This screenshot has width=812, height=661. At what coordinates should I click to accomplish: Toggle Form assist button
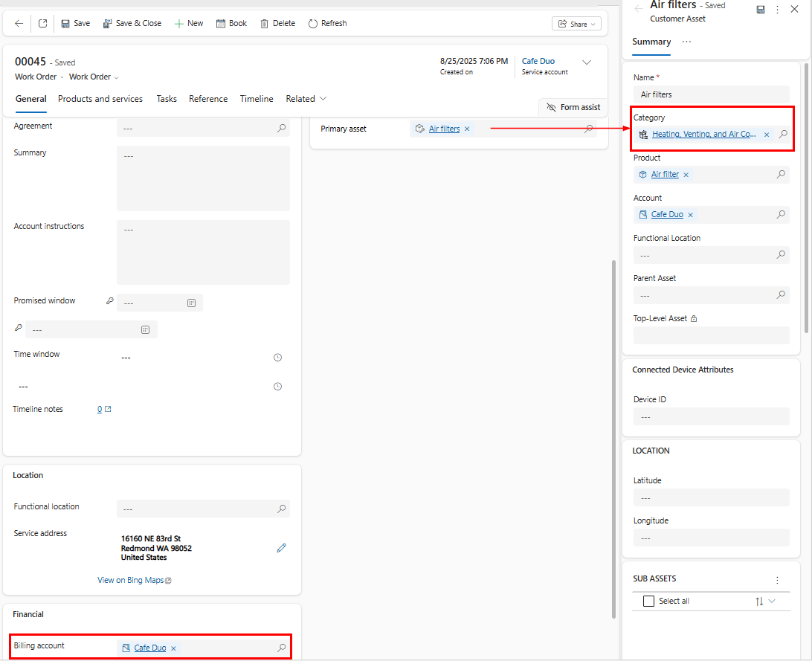pos(573,107)
